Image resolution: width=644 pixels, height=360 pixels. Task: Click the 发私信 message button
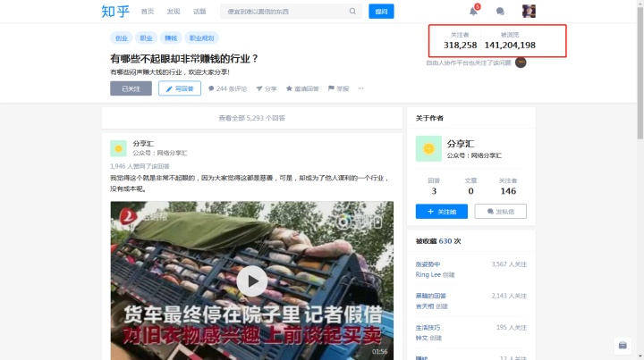coord(501,211)
